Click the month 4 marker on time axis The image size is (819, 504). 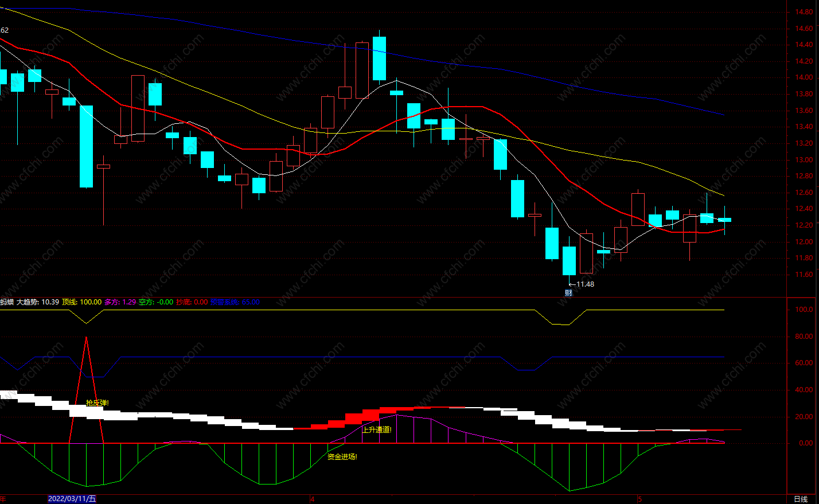(313, 499)
